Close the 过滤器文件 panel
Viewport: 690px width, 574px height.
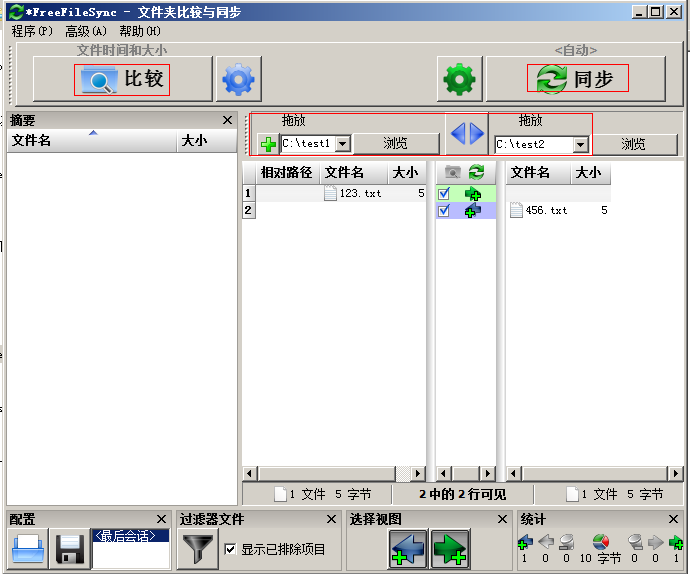tap(332, 519)
